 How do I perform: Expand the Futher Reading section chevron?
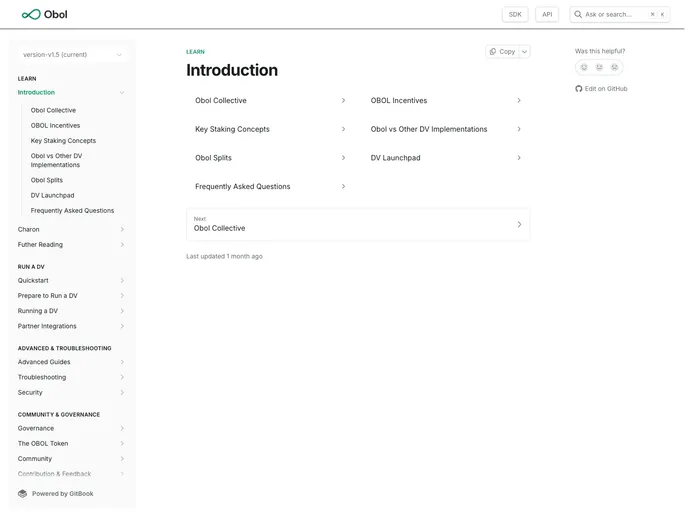(122, 245)
